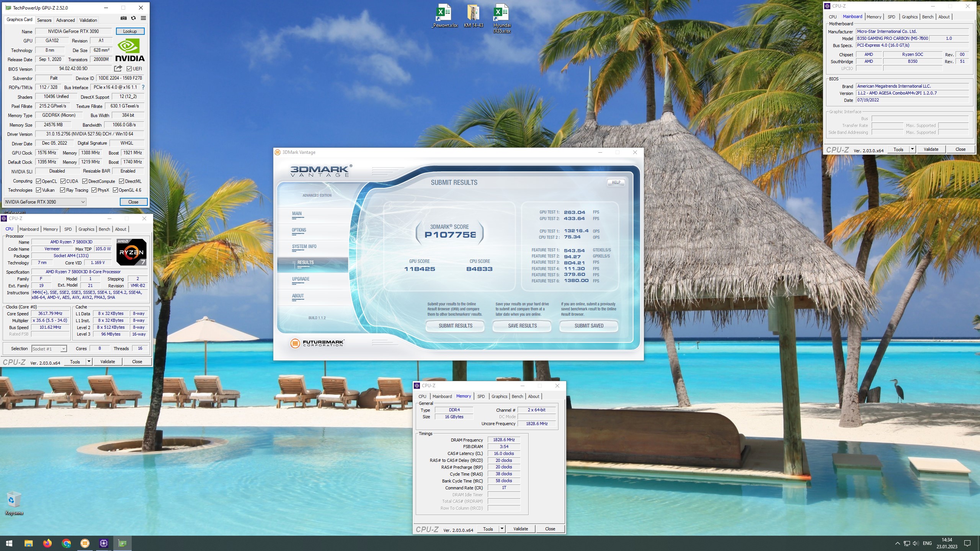Click SUBMIT RESULTS in 3DMark Vantage
980x551 pixels.
point(455,326)
